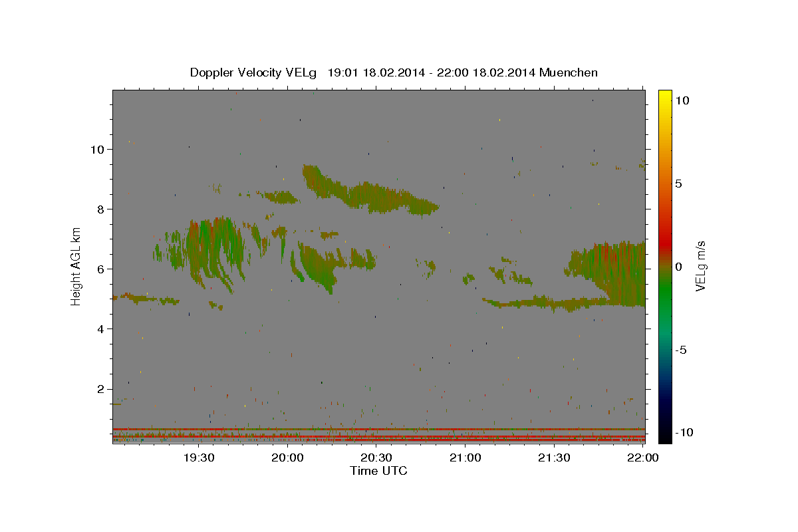This screenshot has width=798, height=532.
Task: Click the 'Time UTC' axis label
Action: click(x=378, y=471)
